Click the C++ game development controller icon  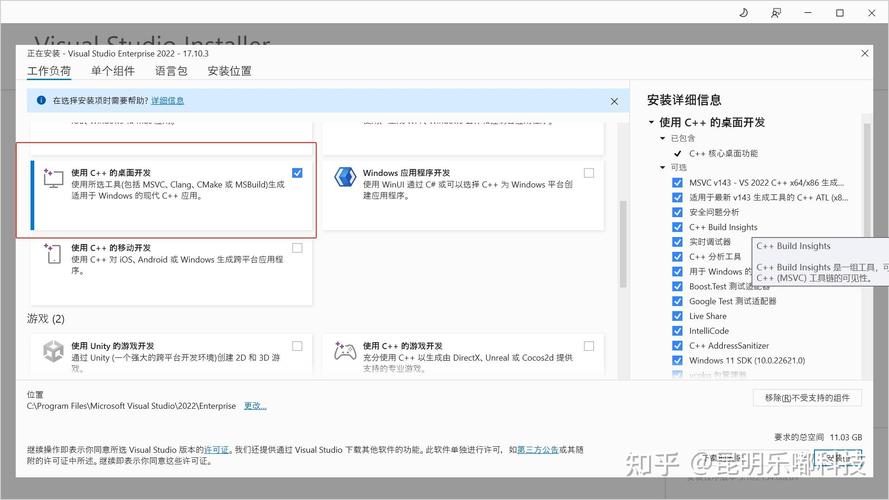(345, 351)
